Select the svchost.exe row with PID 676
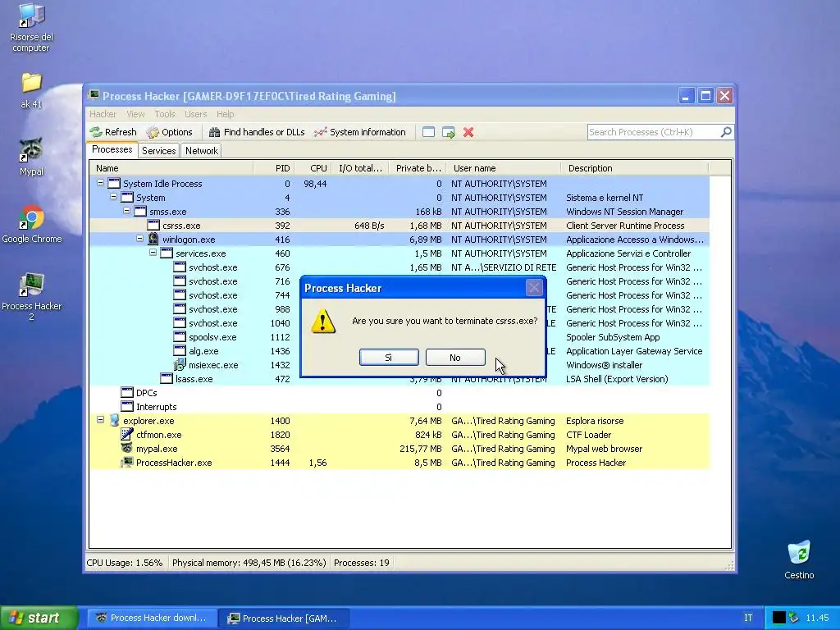 tap(399, 267)
